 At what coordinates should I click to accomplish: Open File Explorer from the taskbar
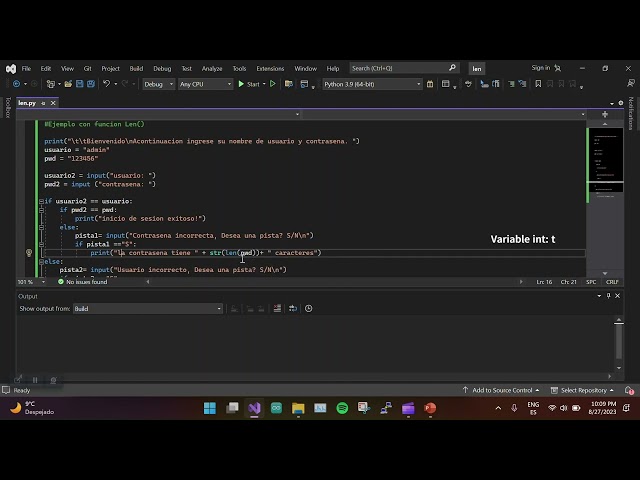point(298,408)
